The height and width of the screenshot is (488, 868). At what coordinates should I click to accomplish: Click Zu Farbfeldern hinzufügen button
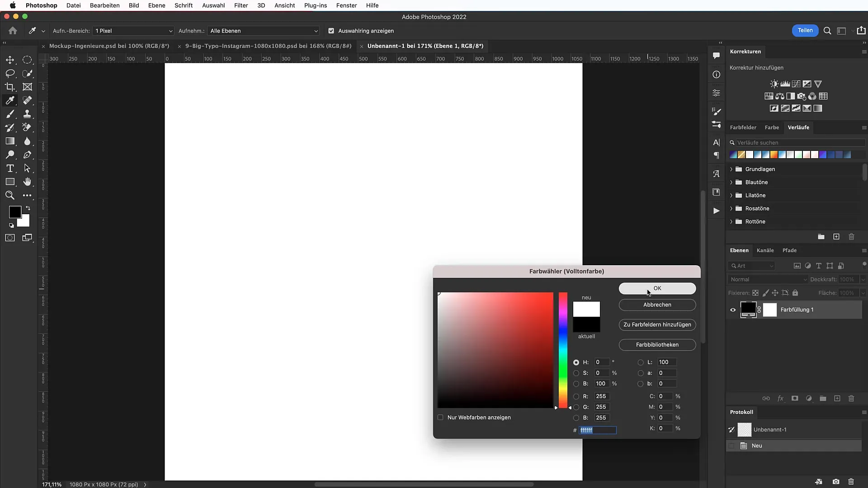tap(657, 324)
